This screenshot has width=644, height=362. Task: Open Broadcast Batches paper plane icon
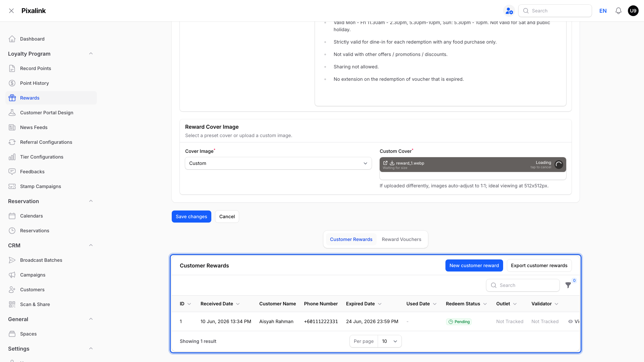pyautogui.click(x=12, y=260)
